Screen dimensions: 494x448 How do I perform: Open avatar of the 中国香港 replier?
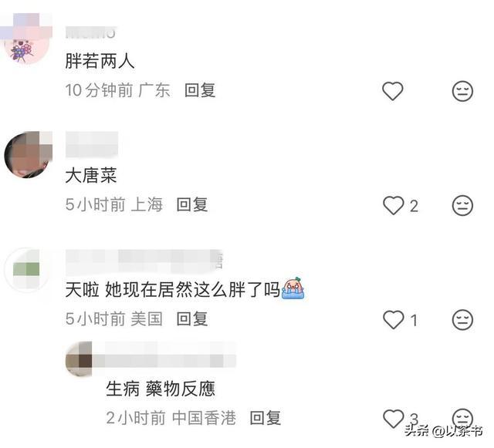click(79, 359)
